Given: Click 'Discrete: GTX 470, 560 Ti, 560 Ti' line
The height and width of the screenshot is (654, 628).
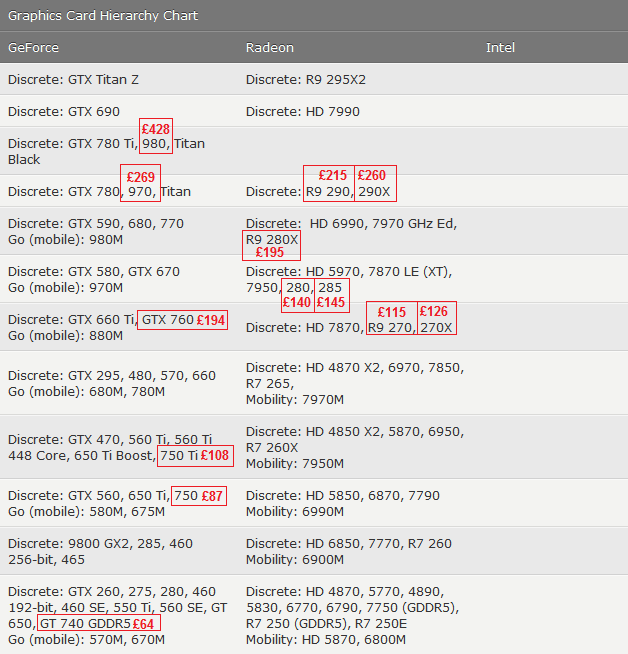Looking at the screenshot, I should 110,439.
